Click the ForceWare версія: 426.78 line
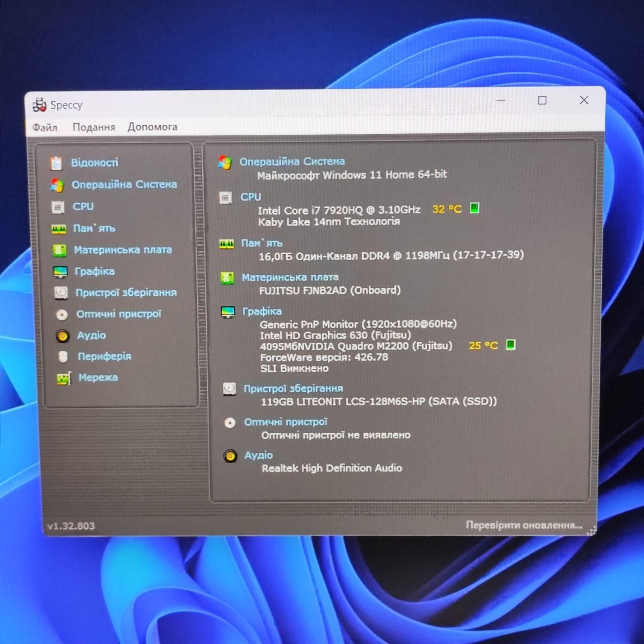 coord(324,357)
